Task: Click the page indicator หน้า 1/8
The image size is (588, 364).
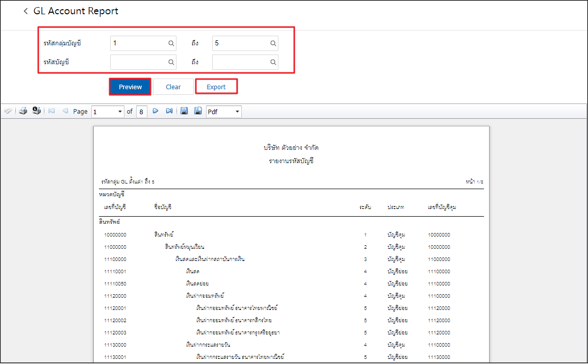Action: tap(474, 182)
